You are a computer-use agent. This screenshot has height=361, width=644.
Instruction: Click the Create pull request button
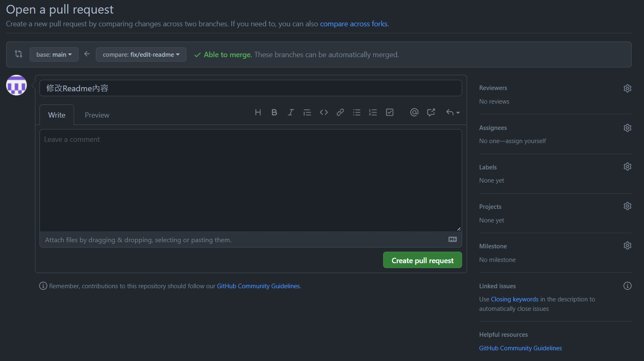coord(423,260)
